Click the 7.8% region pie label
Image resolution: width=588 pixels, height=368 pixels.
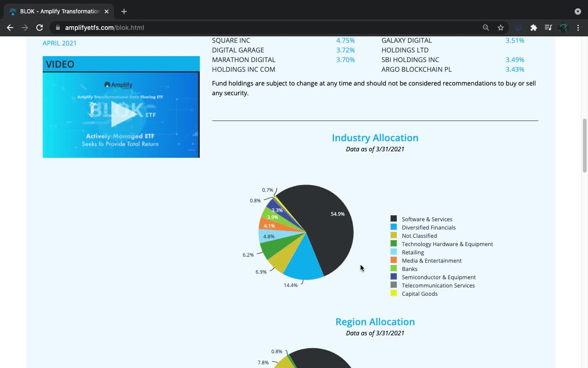tap(263, 362)
